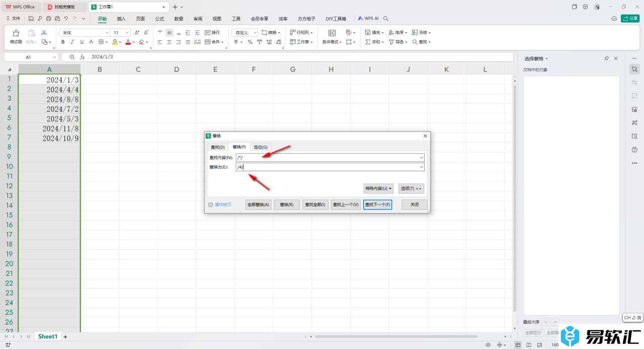Click the 全部替换(A) button
The width and height of the screenshot is (644, 349).
(x=259, y=205)
